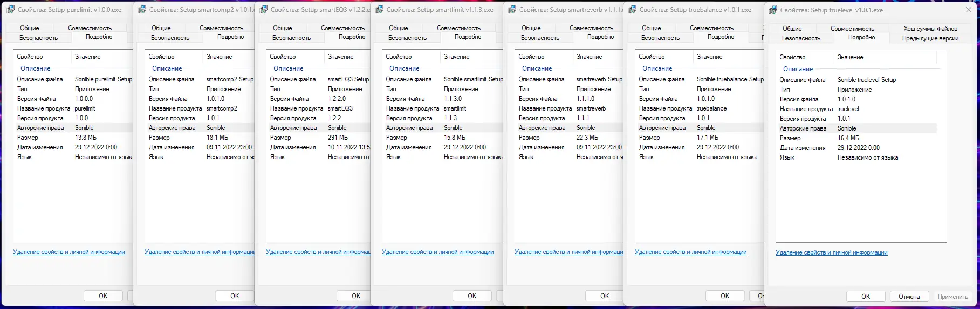This screenshot has height=309, width=980.
Task: Click the truebalance properties title bar icon
Action: (632, 10)
